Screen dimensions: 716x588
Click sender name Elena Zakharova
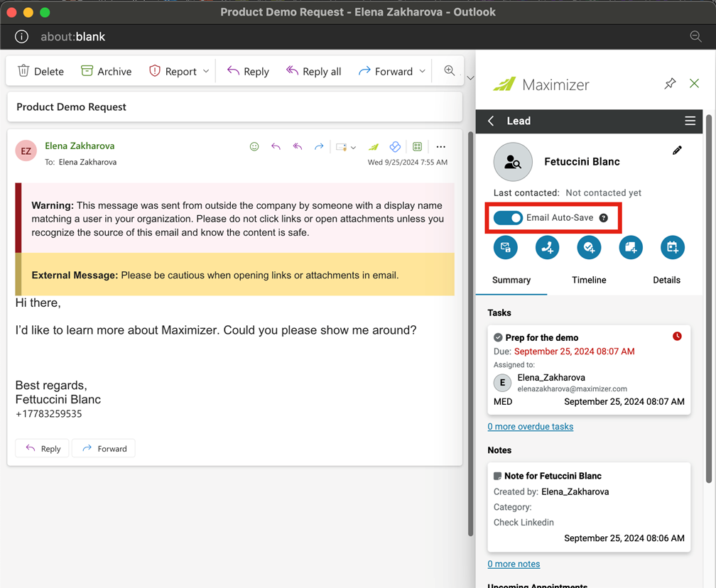click(x=80, y=146)
